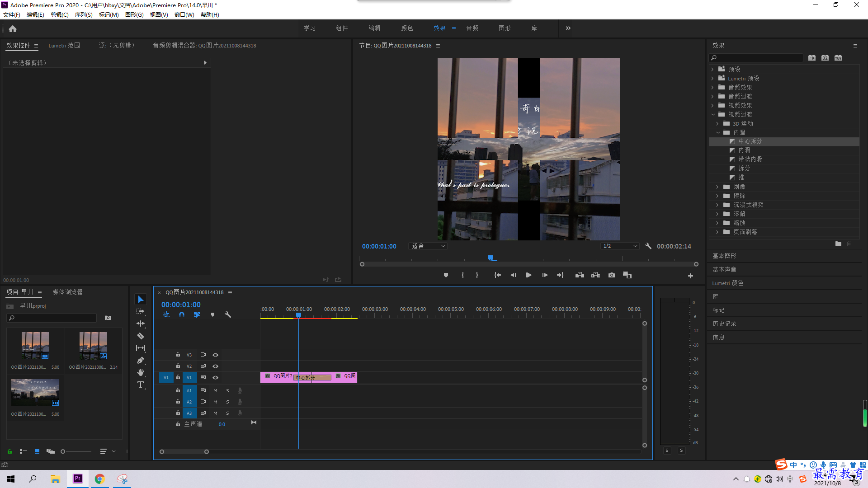Expand the 溶解 folder

(x=717, y=214)
